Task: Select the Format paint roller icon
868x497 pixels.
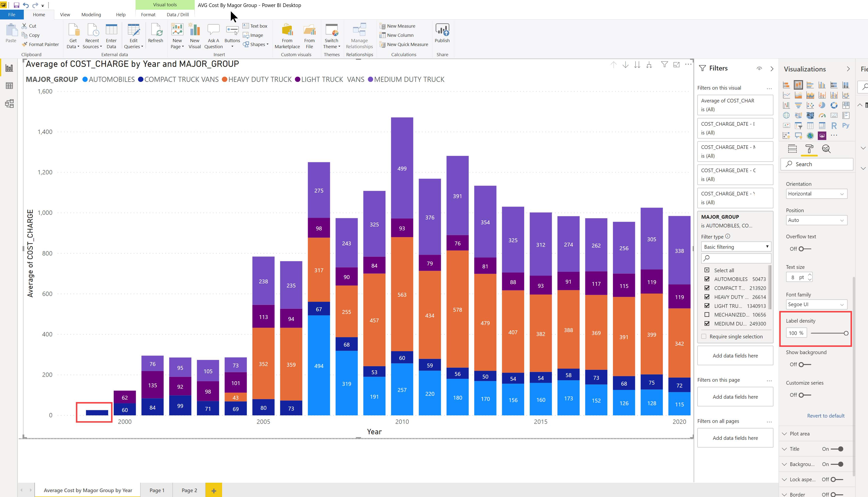Action: (809, 149)
